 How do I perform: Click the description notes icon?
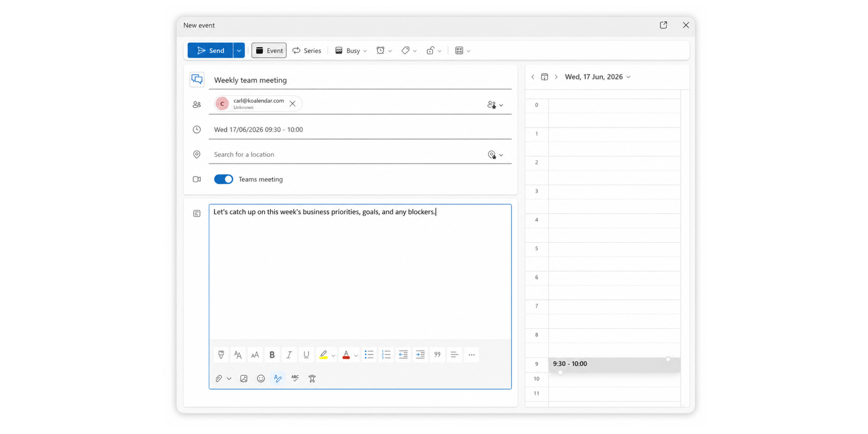coord(197,214)
